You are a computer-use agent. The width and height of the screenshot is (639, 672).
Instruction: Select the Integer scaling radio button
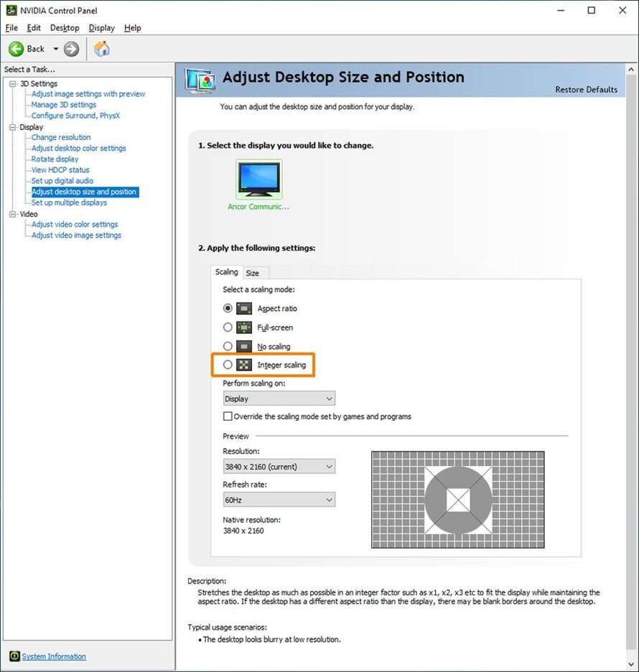(228, 365)
